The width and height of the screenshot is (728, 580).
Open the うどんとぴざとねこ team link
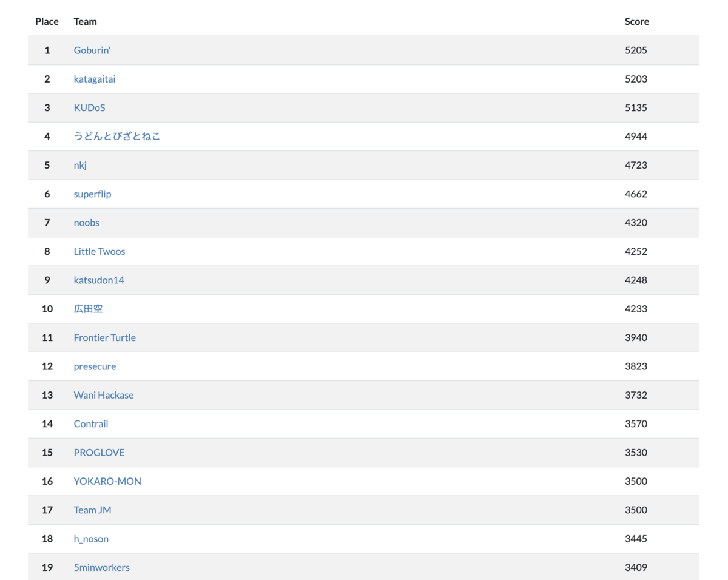(x=116, y=136)
